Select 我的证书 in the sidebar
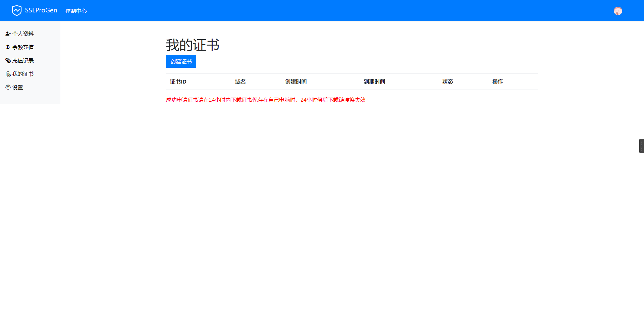The image size is (644, 313). pos(23,74)
